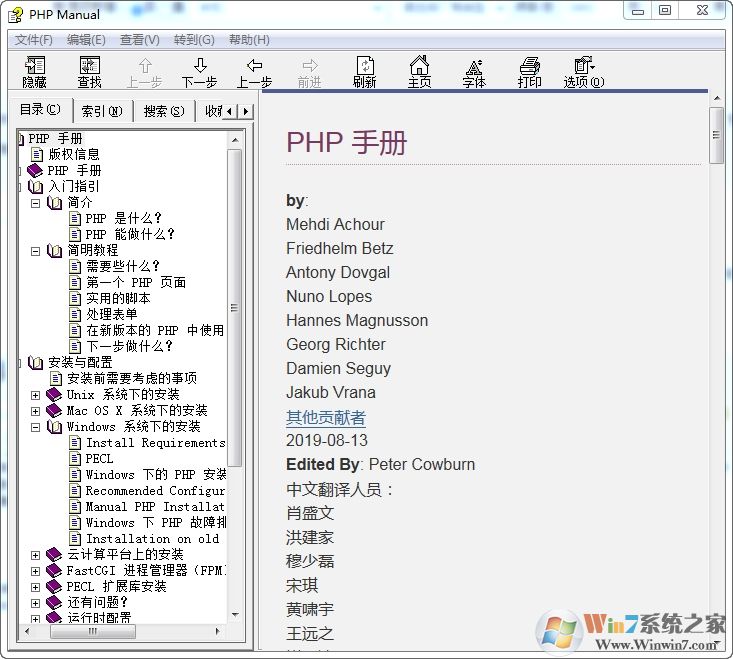Switch to the 搜索(S) tab
This screenshot has height=659, width=733.
pos(164,111)
